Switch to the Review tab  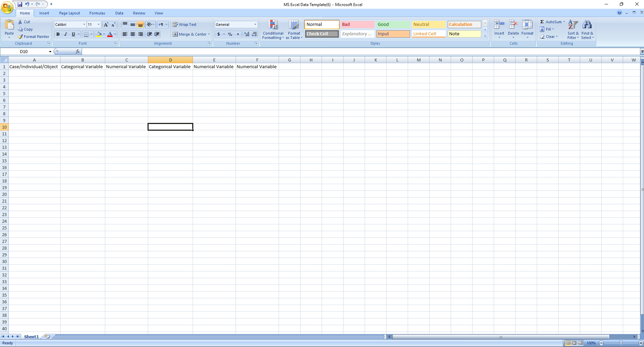139,13
